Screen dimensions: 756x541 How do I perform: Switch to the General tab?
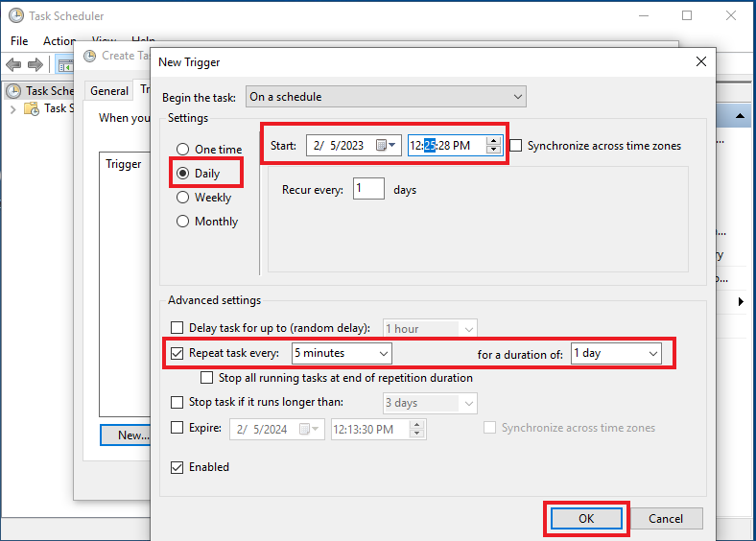[109, 91]
